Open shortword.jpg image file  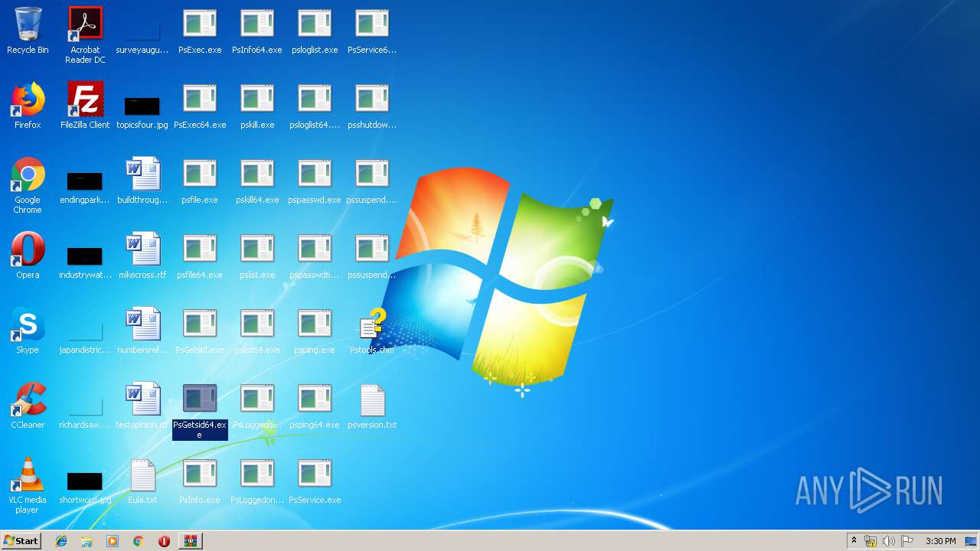click(x=85, y=481)
